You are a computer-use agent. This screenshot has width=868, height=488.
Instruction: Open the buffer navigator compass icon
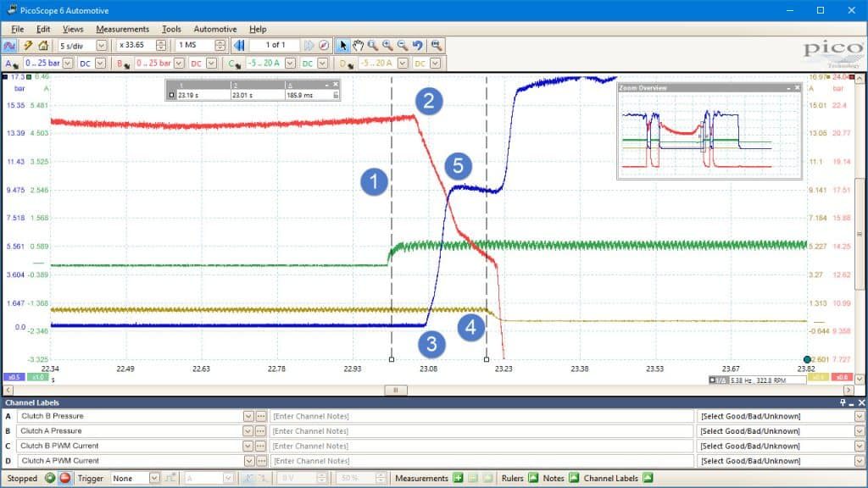pos(325,46)
